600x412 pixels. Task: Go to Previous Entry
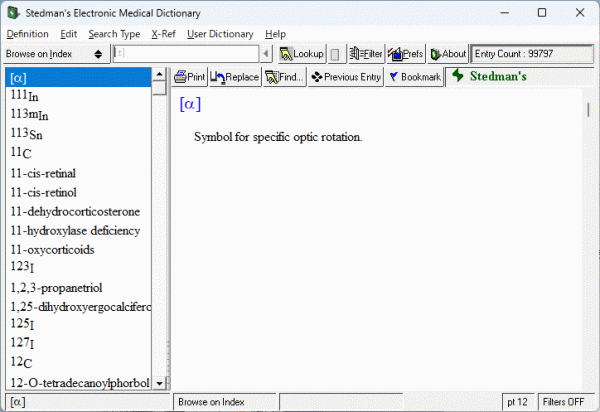coord(346,77)
